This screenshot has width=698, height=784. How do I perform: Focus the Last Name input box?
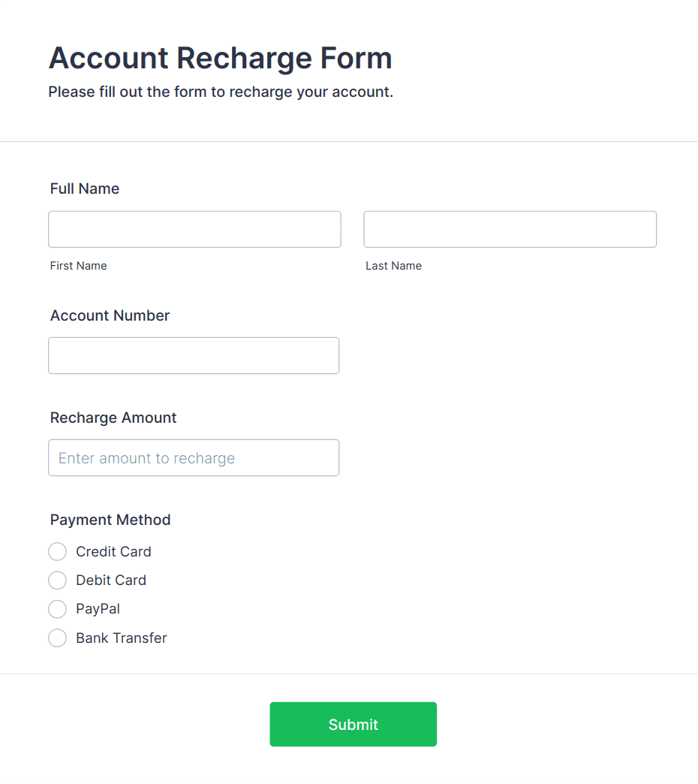(510, 229)
